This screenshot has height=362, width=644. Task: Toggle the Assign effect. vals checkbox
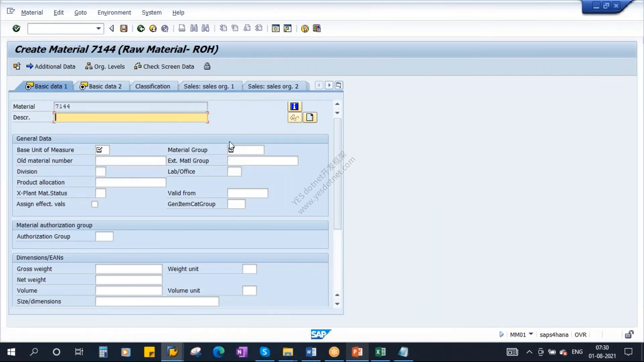tap(95, 204)
